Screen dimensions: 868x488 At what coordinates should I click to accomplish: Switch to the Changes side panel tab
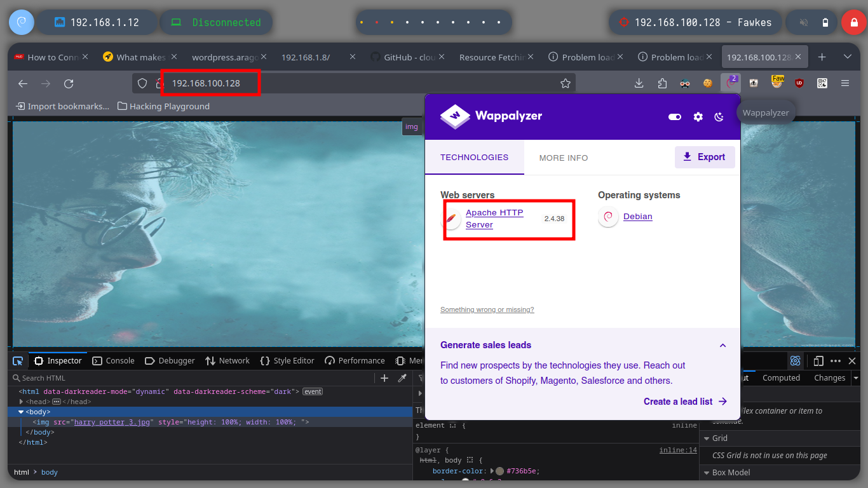point(829,378)
